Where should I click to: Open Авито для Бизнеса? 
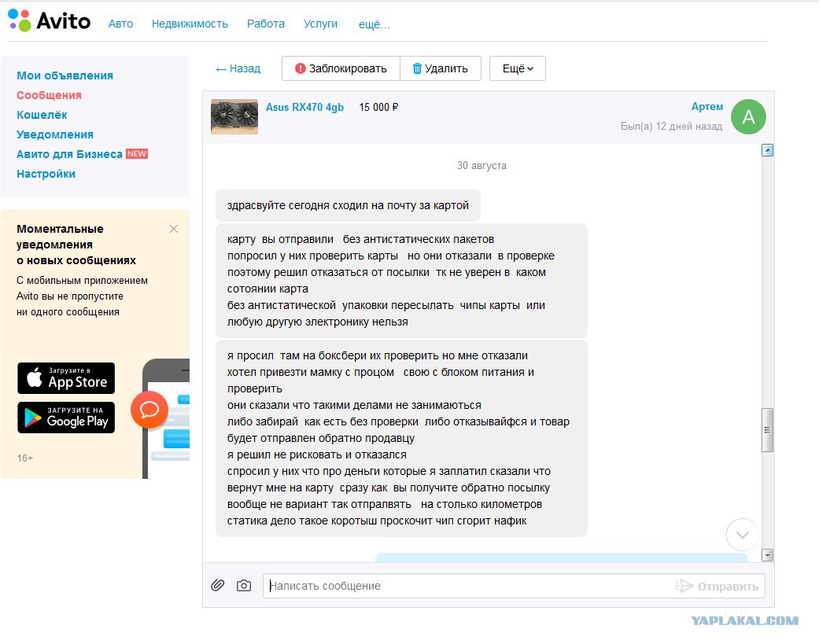[69, 154]
